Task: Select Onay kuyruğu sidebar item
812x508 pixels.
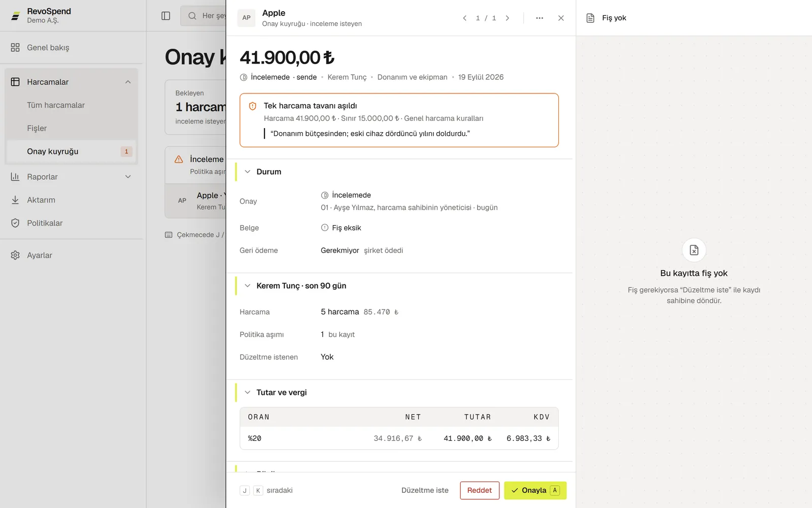Action: pyautogui.click(x=71, y=151)
